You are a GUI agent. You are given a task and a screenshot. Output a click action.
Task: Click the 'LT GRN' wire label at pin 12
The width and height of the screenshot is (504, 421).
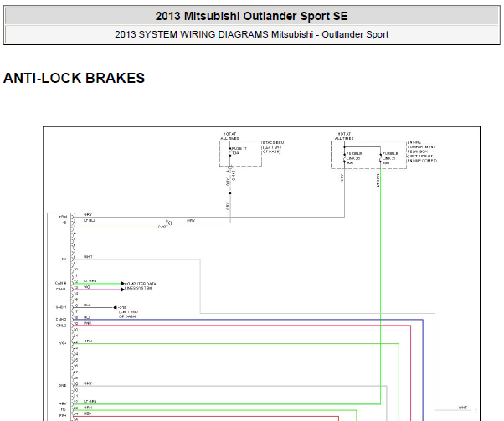coord(90,281)
